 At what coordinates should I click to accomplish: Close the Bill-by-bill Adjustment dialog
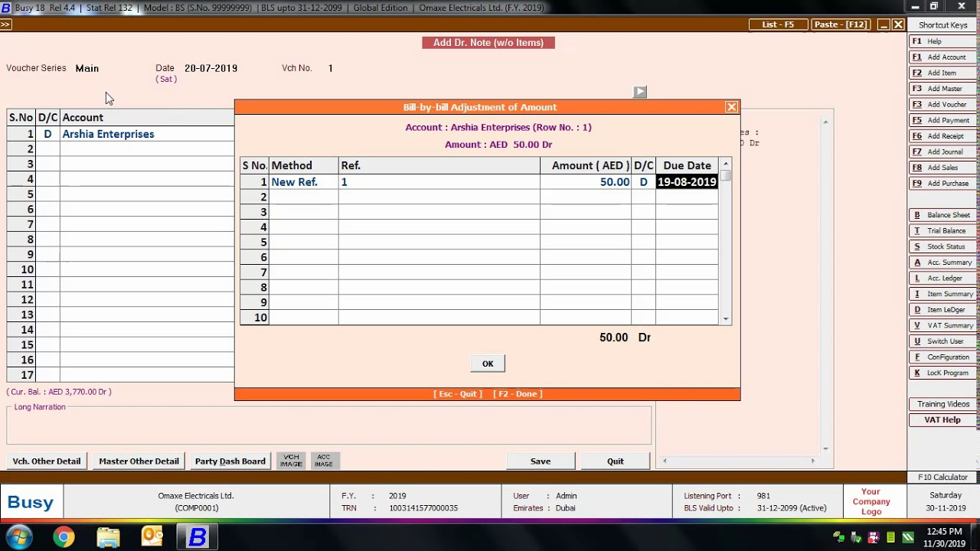click(731, 107)
